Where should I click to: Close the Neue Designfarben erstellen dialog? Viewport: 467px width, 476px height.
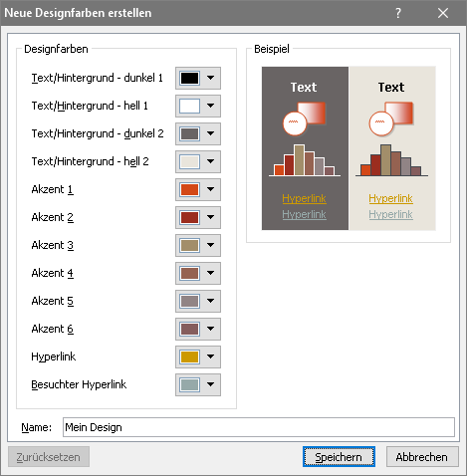pyautogui.click(x=443, y=13)
